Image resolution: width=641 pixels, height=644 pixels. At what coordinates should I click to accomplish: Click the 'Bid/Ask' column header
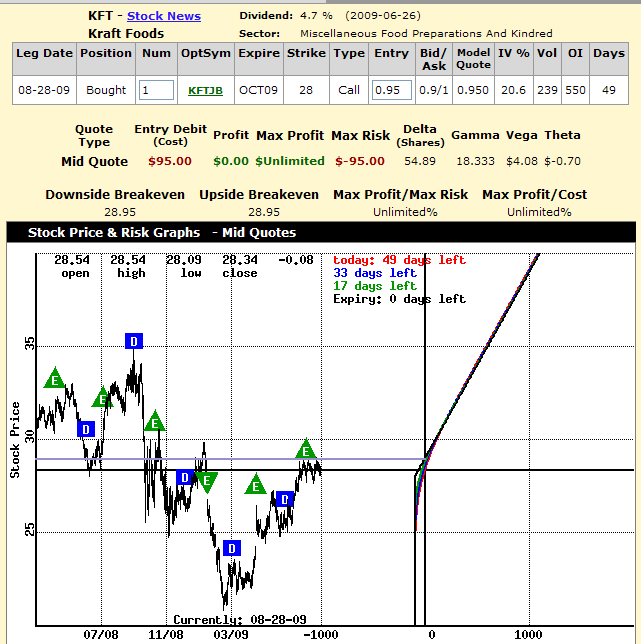[x=434, y=59]
